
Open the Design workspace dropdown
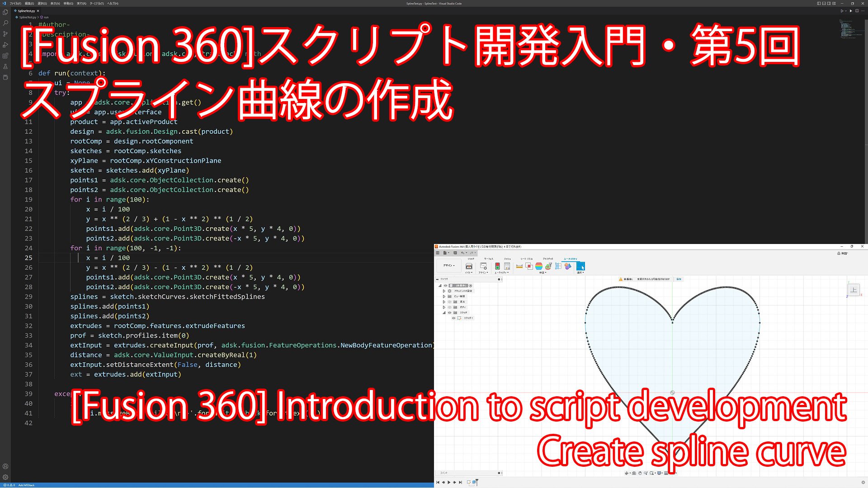449,266
